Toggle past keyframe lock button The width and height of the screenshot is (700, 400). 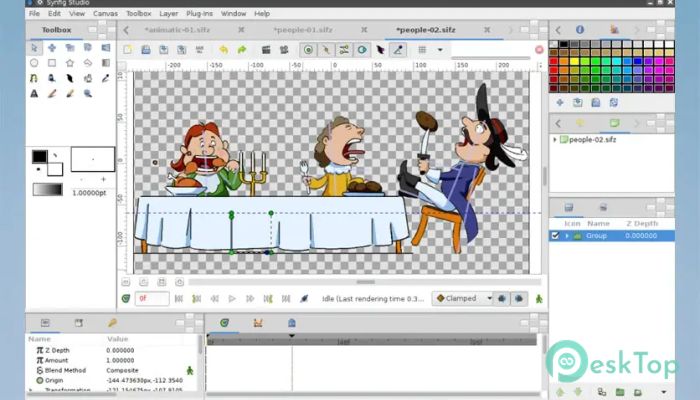point(502,299)
